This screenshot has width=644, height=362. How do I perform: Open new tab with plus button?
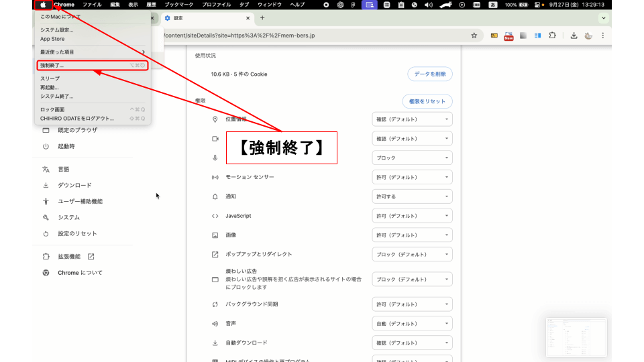tap(262, 17)
